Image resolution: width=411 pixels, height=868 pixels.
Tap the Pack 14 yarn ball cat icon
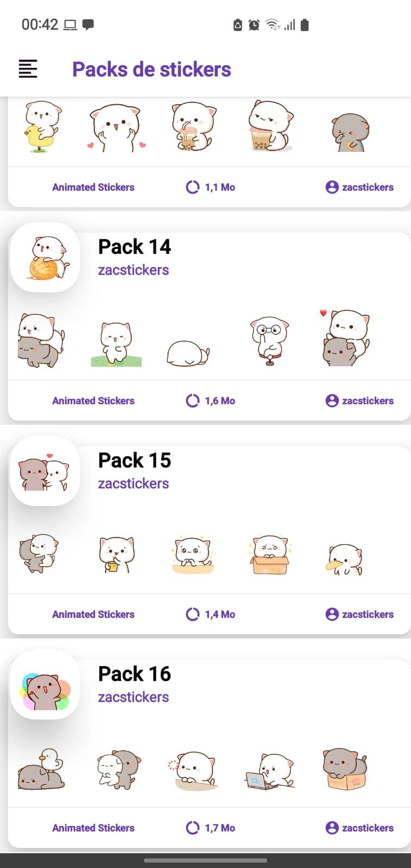[45, 257]
